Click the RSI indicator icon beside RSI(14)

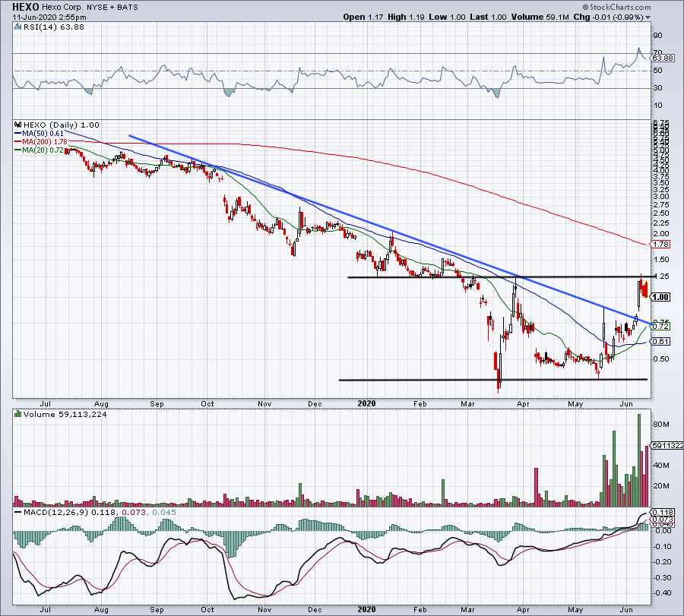coord(17,27)
